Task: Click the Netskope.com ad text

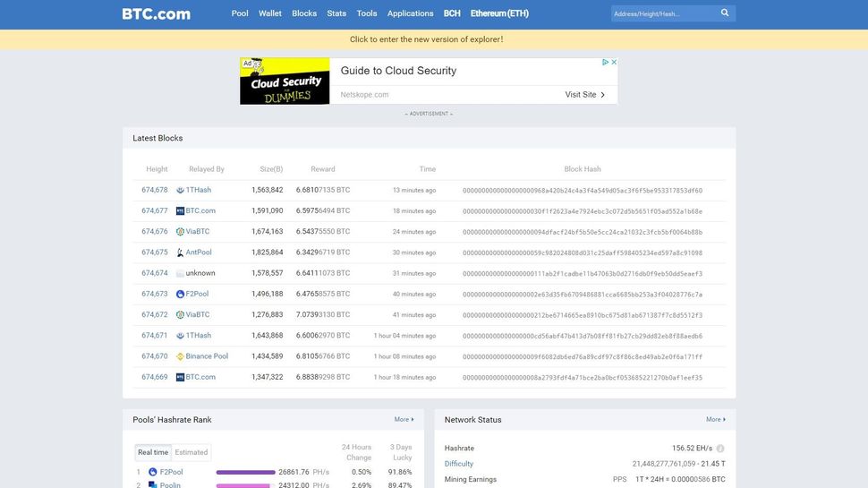Action: coord(364,95)
